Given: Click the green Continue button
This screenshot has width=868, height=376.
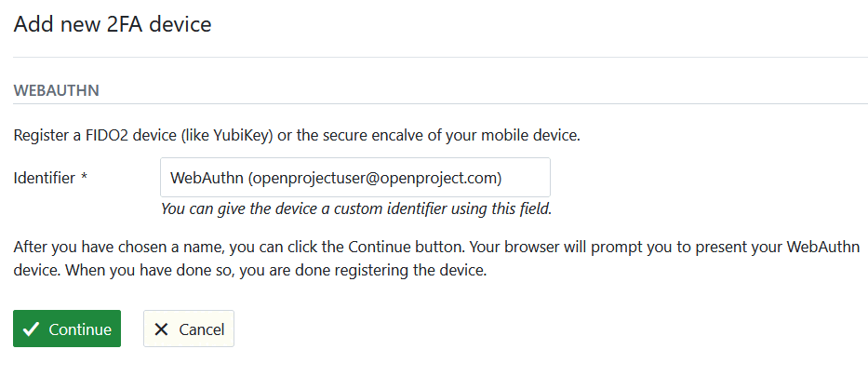Looking at the screenshot, I should tap(67, 329).
